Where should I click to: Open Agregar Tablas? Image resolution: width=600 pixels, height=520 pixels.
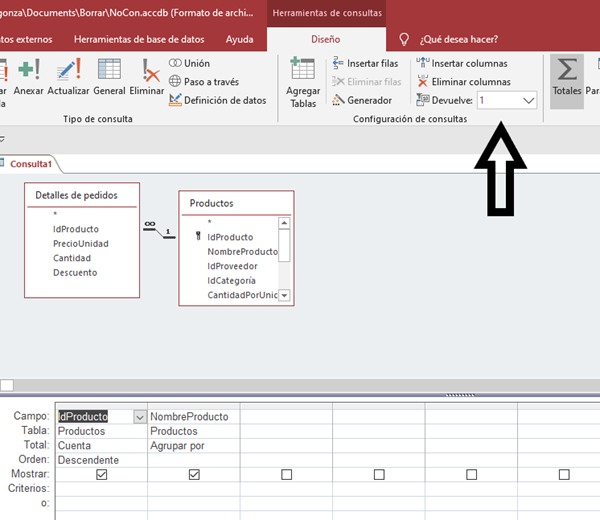coord(303,80)
